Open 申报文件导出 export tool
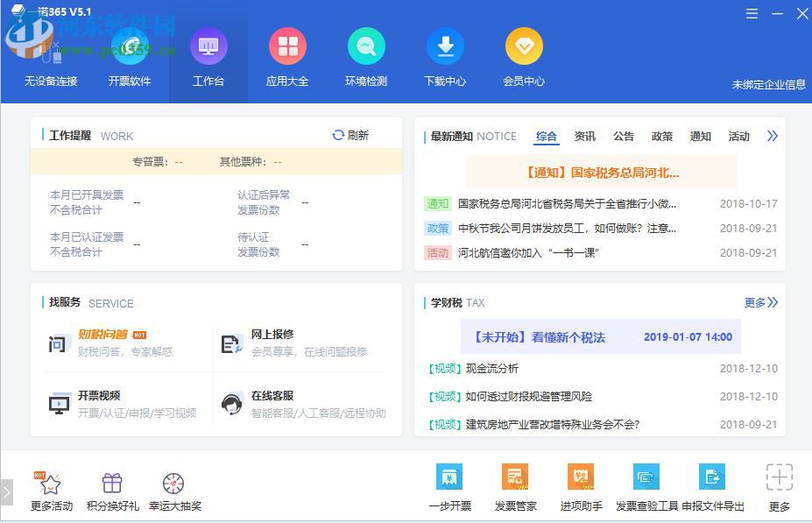The image size is (812, 523). pyautogui.click(x=712, y=484)
